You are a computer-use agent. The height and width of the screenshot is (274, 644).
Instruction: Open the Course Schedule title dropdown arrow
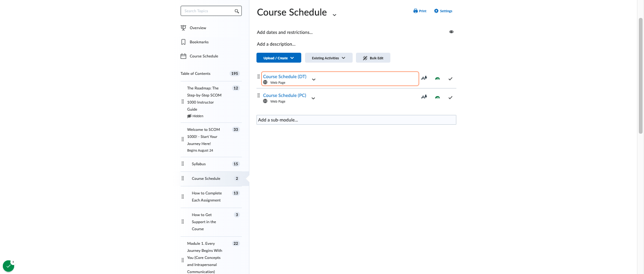[334, 15]
